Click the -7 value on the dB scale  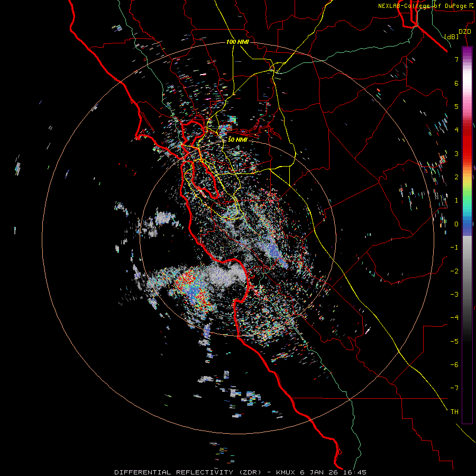coord(455,388)
